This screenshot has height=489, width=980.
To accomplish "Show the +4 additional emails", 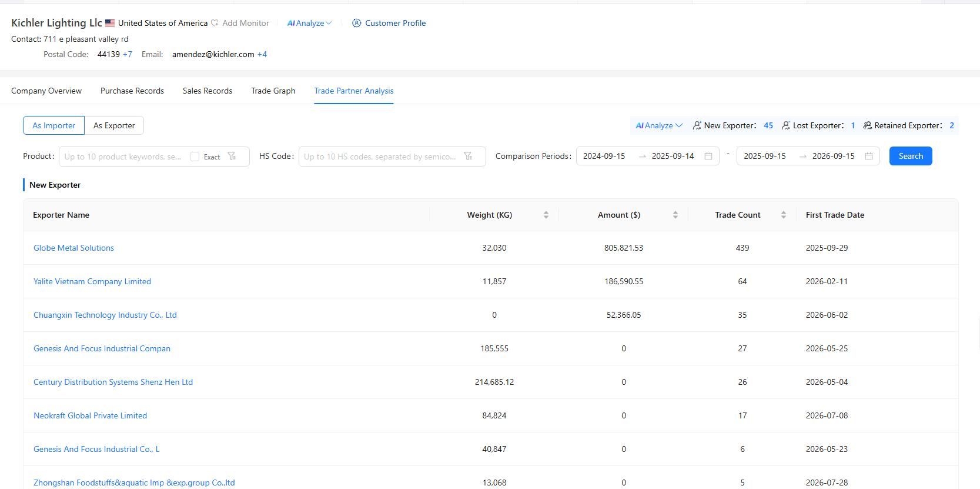I will 262,54.
